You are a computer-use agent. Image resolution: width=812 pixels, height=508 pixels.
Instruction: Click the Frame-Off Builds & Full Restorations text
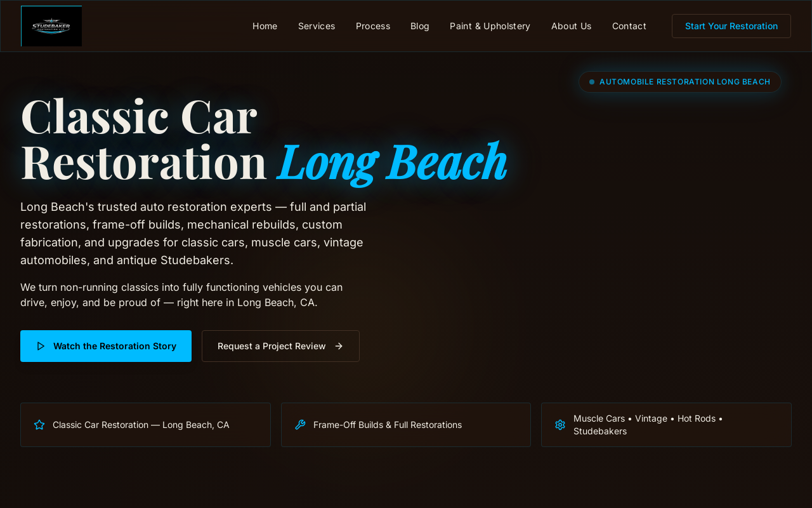coord(388,425)
